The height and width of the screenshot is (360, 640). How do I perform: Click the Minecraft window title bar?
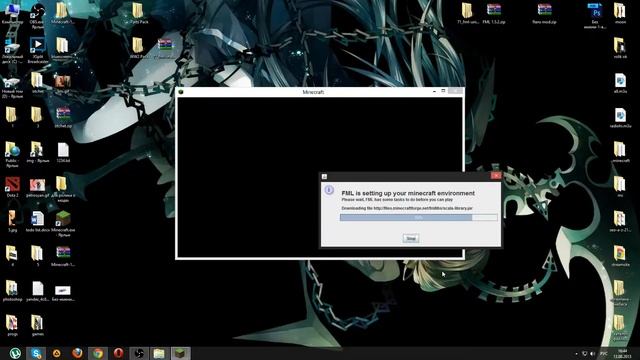coord(313,92)
